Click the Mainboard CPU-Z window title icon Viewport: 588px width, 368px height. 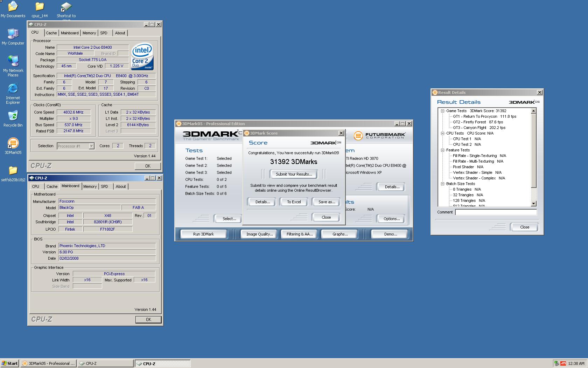tap(32, 178)
